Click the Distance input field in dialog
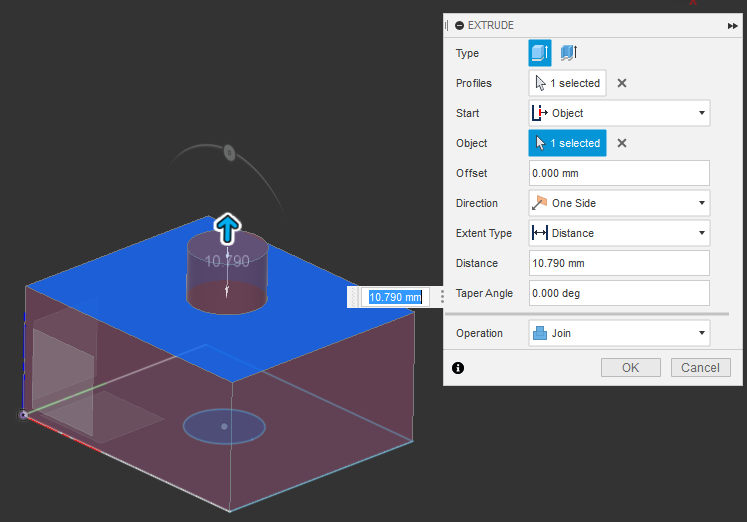 click(x=619, y=263)
